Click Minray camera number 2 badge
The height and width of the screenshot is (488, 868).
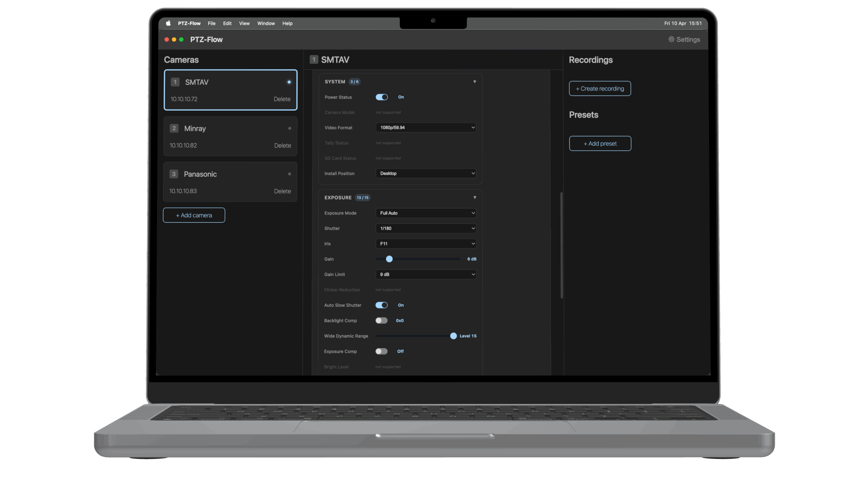pyautogui.click(x=174, y=128)
